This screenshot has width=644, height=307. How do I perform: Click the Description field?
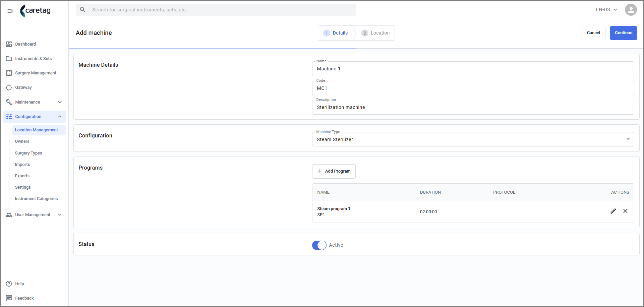473,107
